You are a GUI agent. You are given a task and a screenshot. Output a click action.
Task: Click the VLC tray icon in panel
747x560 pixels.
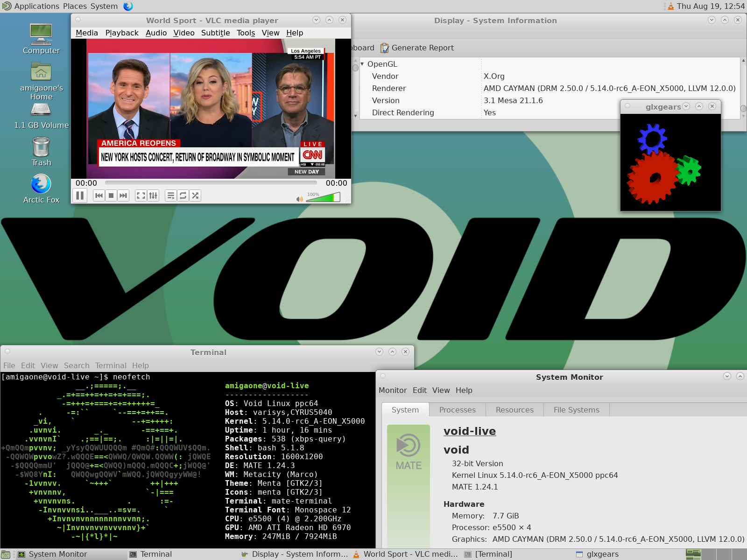tap(671, 6)
